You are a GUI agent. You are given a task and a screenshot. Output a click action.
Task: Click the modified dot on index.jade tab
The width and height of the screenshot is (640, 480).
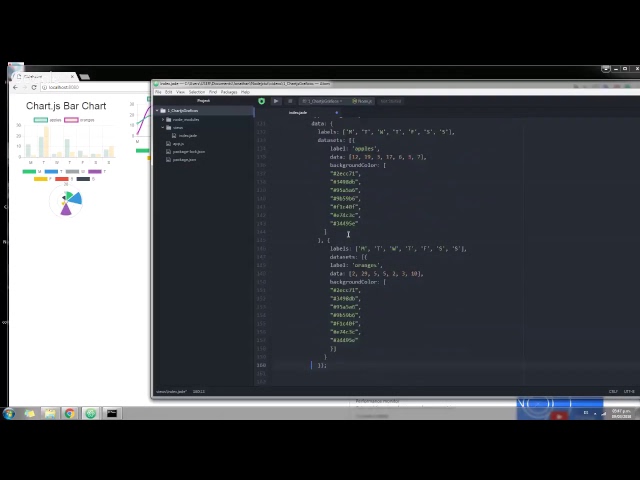click(x=337, y=113)
